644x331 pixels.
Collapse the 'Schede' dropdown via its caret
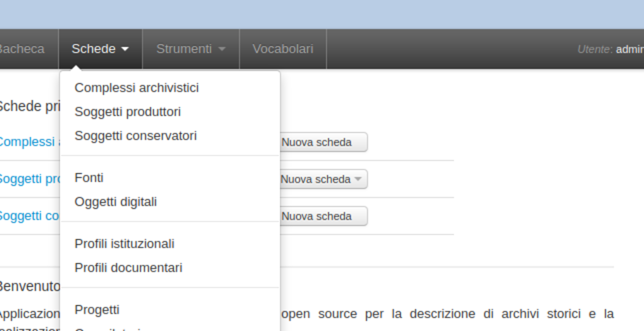125,49
